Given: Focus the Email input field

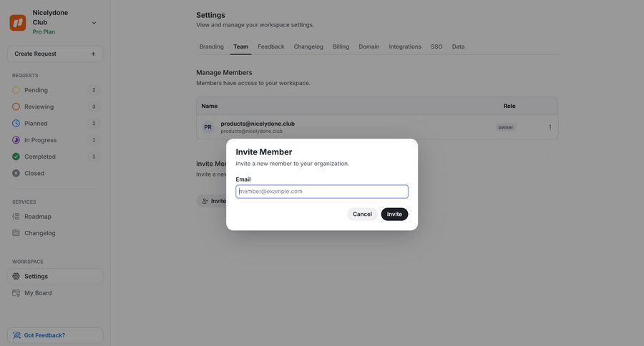Looking at the screenshot, I should pyautogui.click(x=322, y=192).
